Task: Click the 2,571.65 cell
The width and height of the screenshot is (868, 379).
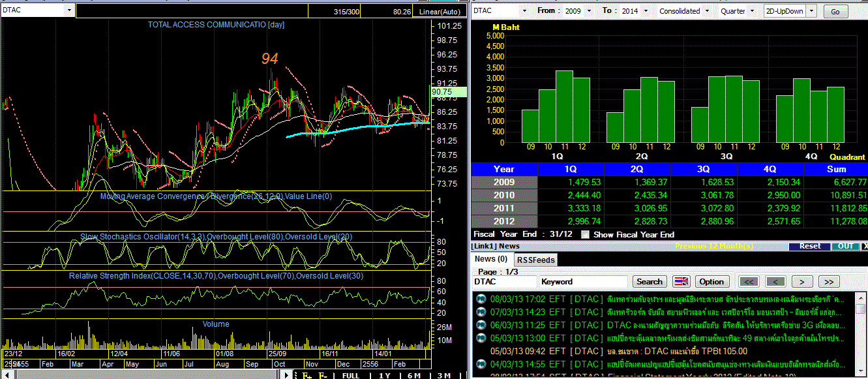Action: click(770, 221)
